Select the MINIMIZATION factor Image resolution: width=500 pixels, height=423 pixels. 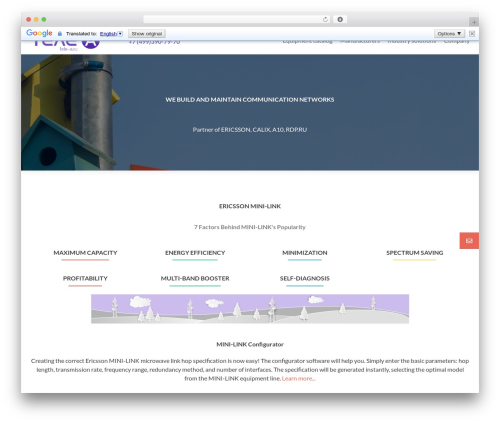[x=305, y=253]
